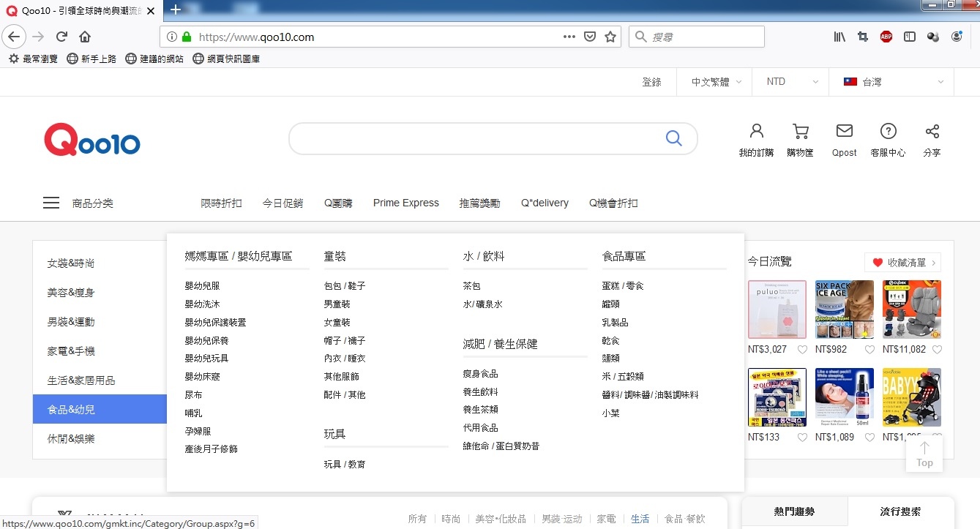Click the 分享 share icon
Image resolution: width=980 pixels, height=529 pixels.
(932, 140)
